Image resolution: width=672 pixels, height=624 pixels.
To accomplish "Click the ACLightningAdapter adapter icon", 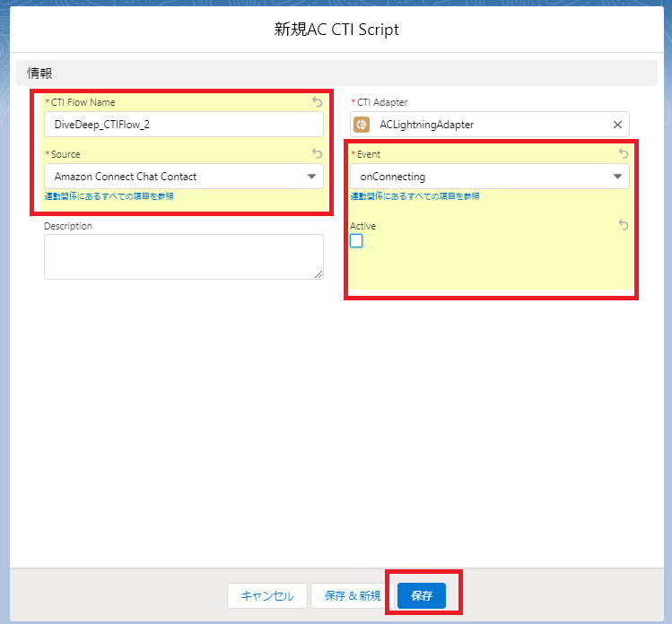I will pos(362,125).
